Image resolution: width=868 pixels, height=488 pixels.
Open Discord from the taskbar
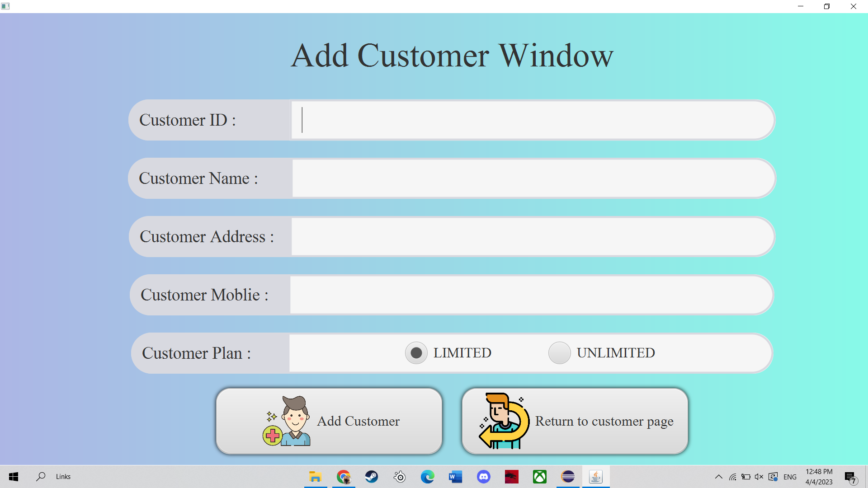(484, 477)
